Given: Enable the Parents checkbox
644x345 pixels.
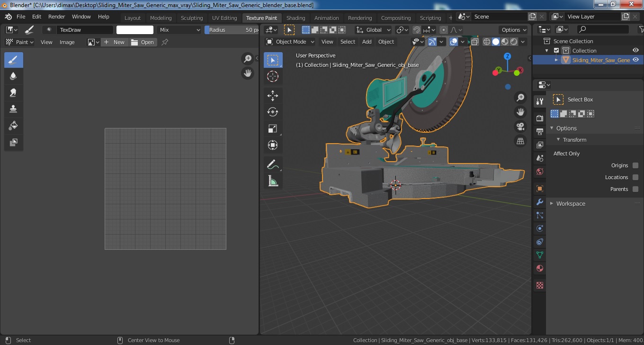Looking at the screenshot, I should tap(635, 189).
